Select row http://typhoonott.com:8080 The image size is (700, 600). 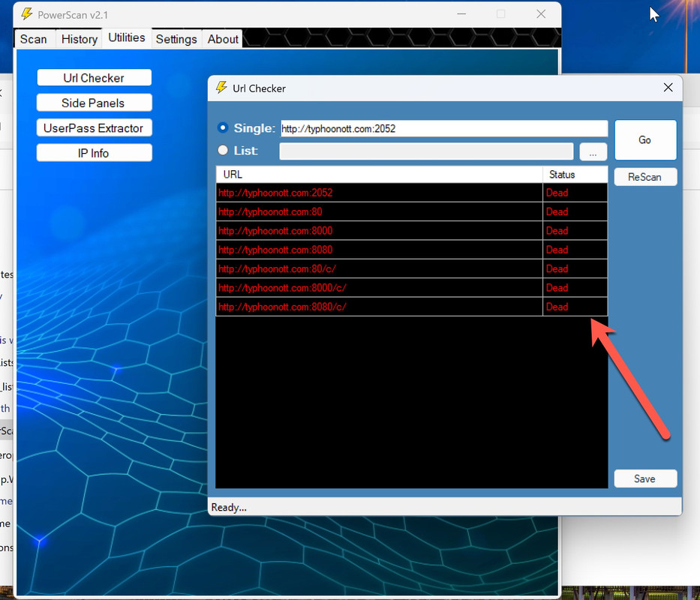pyautogui.click(x=412, y=250)
